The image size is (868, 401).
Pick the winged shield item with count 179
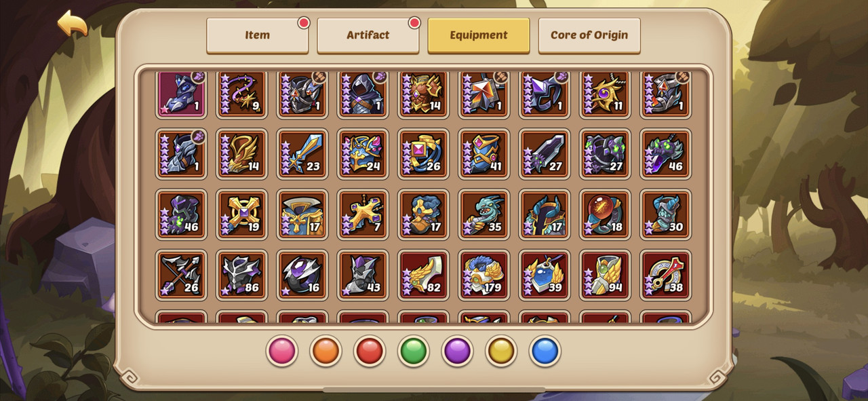pos(484,275)
